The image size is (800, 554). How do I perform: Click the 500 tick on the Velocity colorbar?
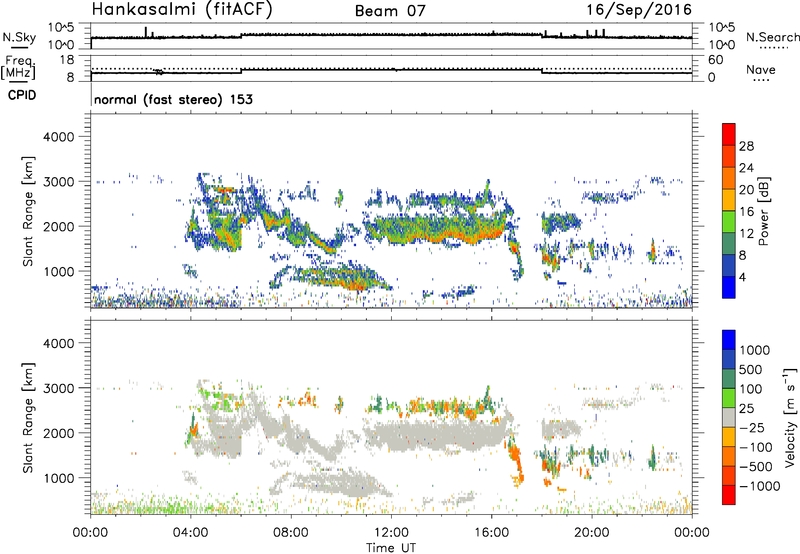click(x=751, y=369)
